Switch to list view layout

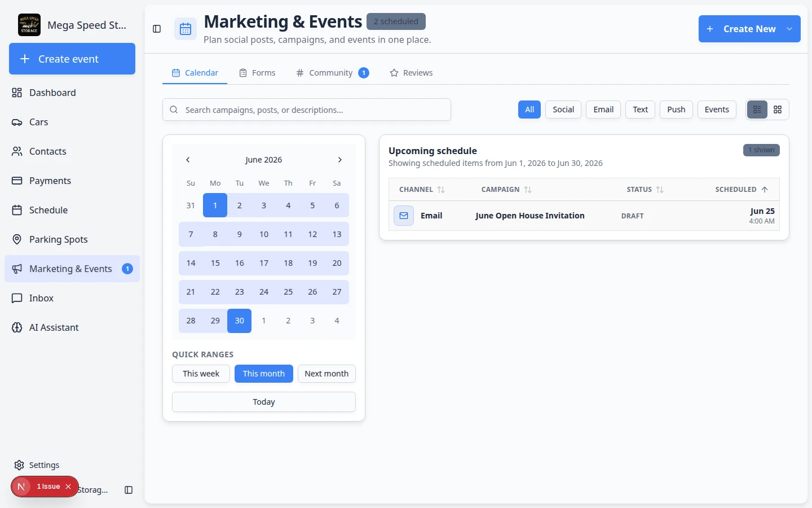coord(757,110)
